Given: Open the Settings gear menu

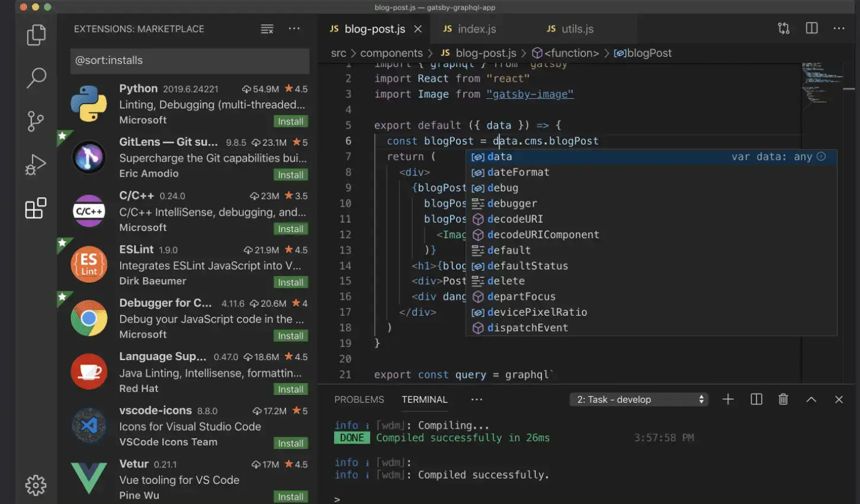Looking at the screenshot, I should [36, 485].
